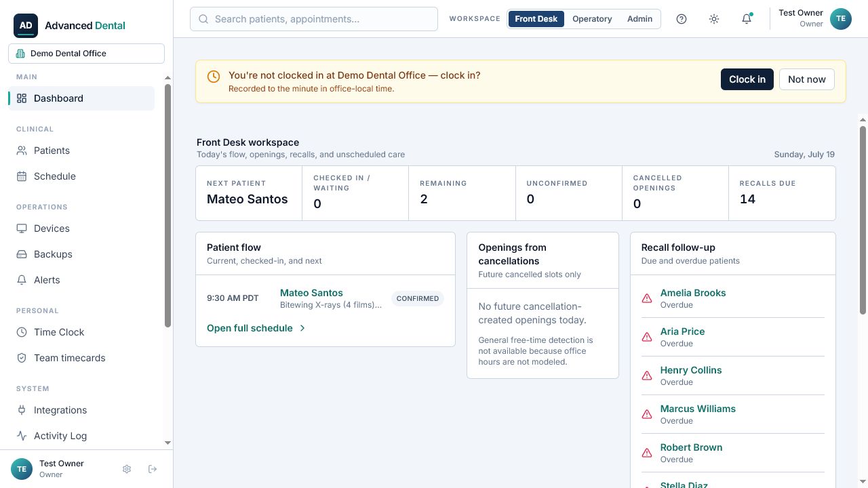
Task: Open the Demo Dental Office selector
Action: 86,54
